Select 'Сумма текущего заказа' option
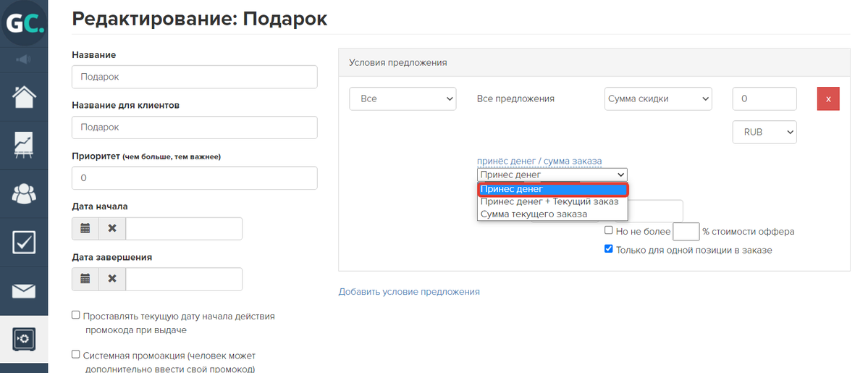The image size is (868, 373). (x=552, y=214)
